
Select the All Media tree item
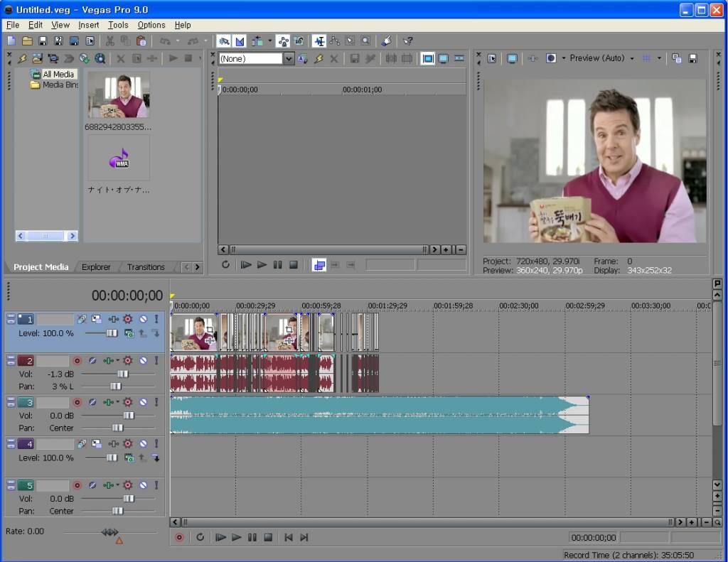(58, 75)
